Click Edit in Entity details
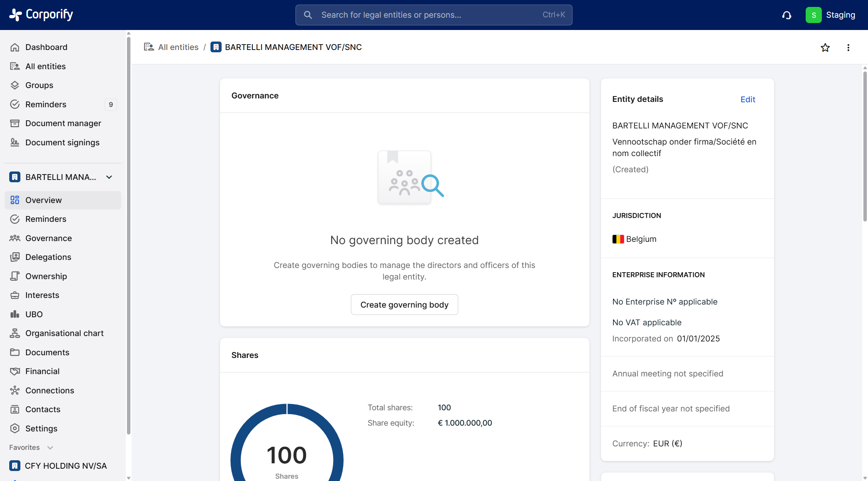 coord(748,100)
